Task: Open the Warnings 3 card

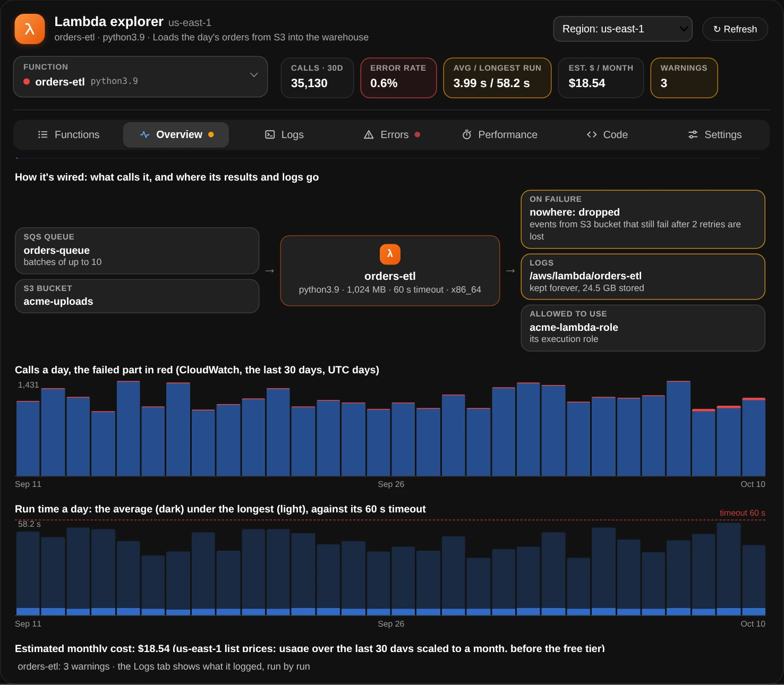Action: tap(684, 78)
